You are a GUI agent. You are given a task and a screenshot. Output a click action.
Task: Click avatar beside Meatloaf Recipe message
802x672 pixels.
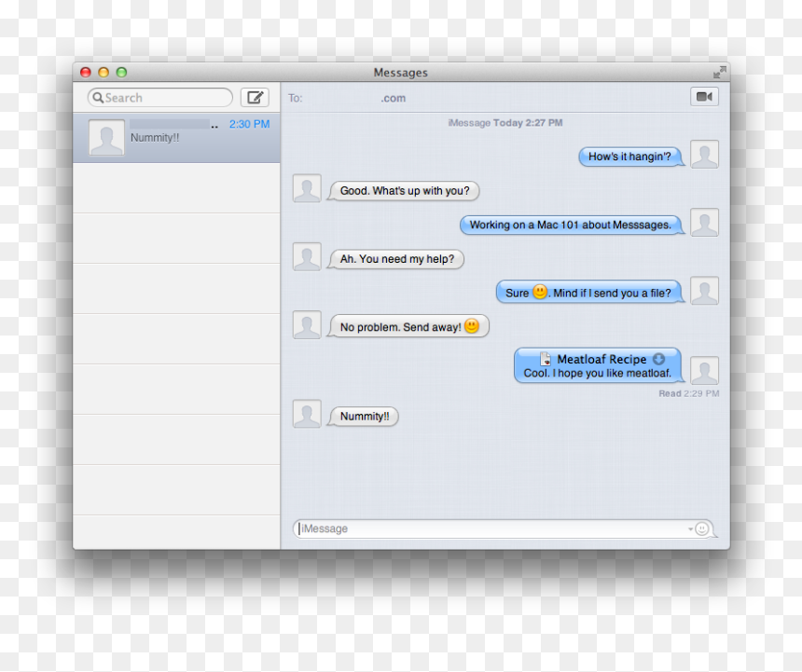click(704, 371)
